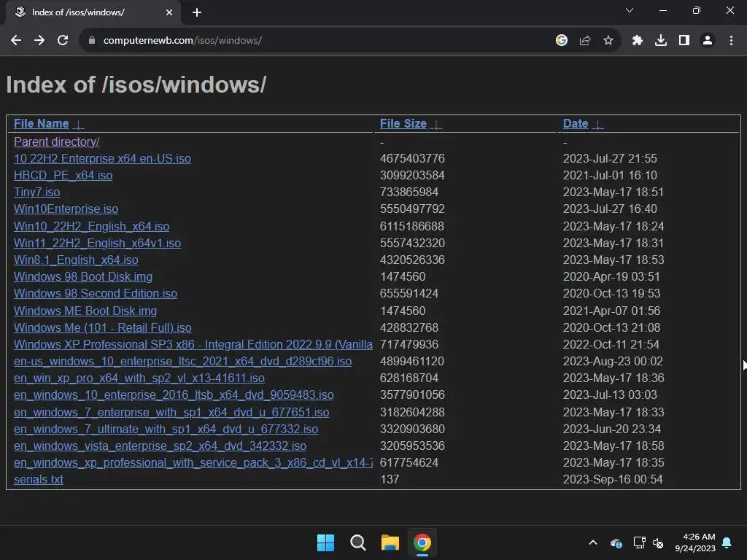Go forward in browser history

point(39,41)
